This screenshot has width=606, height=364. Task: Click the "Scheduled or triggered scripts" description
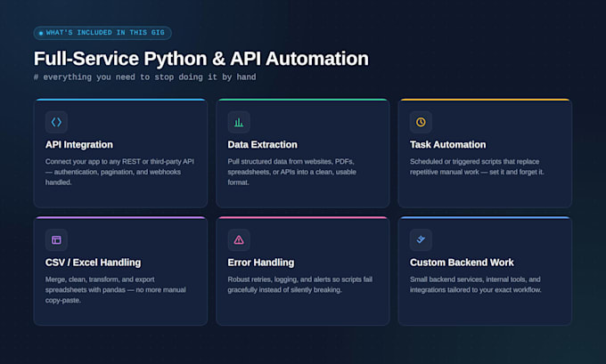click(x=477, y=166)
